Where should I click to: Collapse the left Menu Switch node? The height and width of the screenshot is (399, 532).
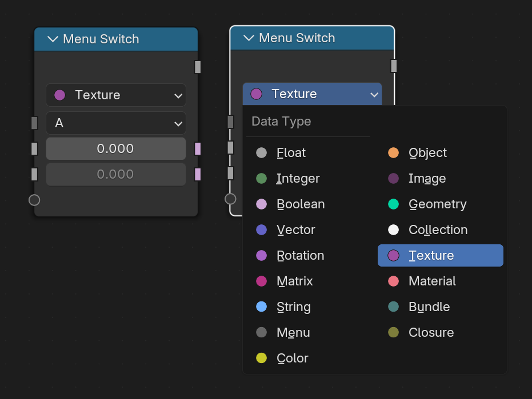53,39
